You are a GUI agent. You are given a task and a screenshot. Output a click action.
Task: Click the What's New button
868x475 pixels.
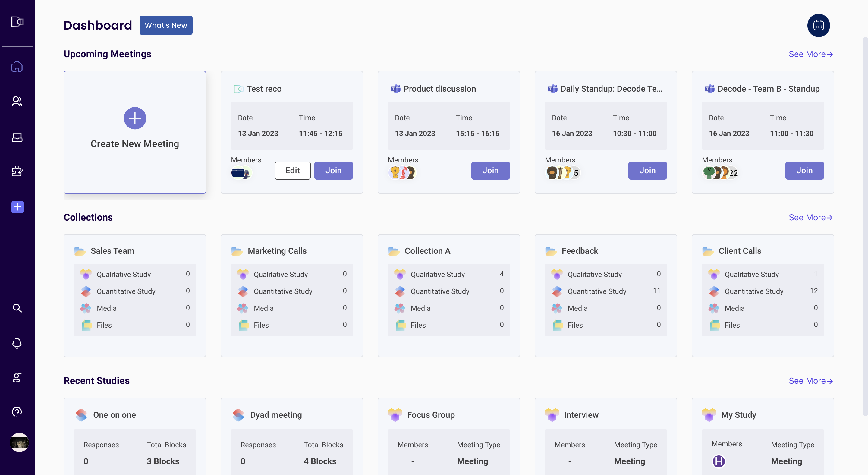[166, 25]
